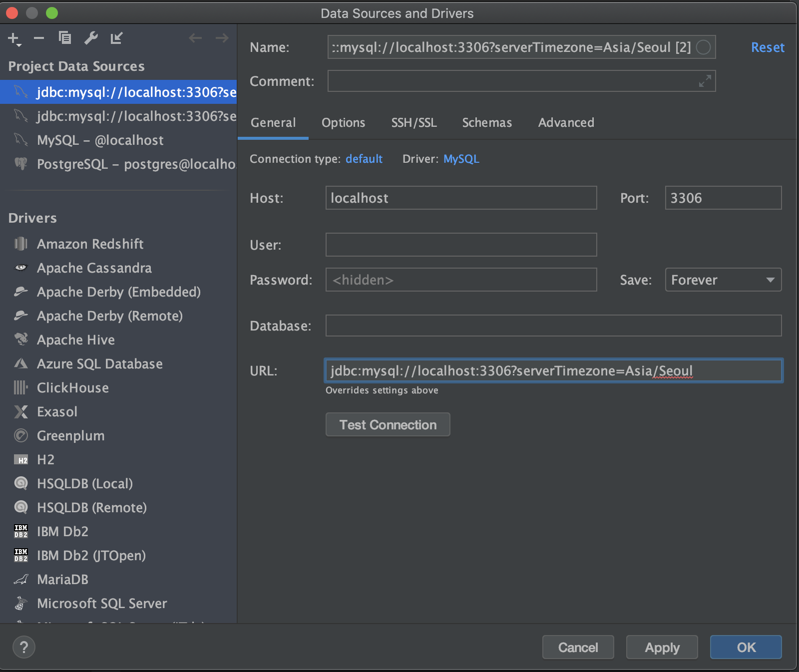Select the second jdbc:mysql data source
The width and height of the screenshot is (799, 672).
[118, 116]
